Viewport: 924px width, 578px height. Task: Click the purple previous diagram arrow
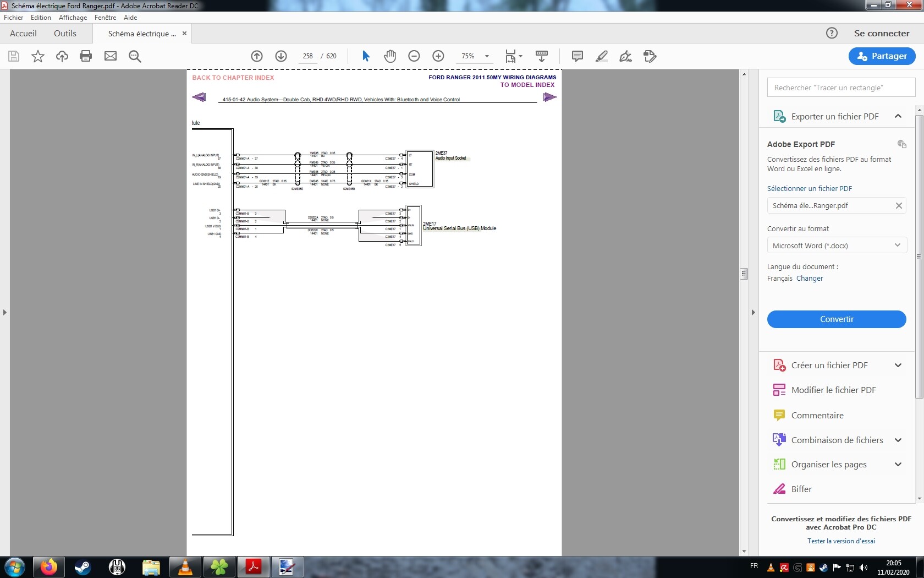click(199, 97)
